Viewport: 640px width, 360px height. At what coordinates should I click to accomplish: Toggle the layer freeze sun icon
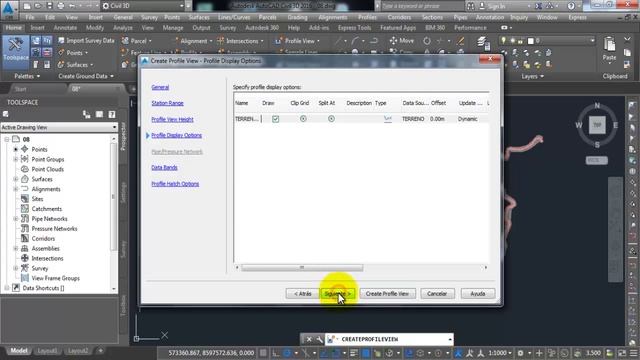pos(513,41)
